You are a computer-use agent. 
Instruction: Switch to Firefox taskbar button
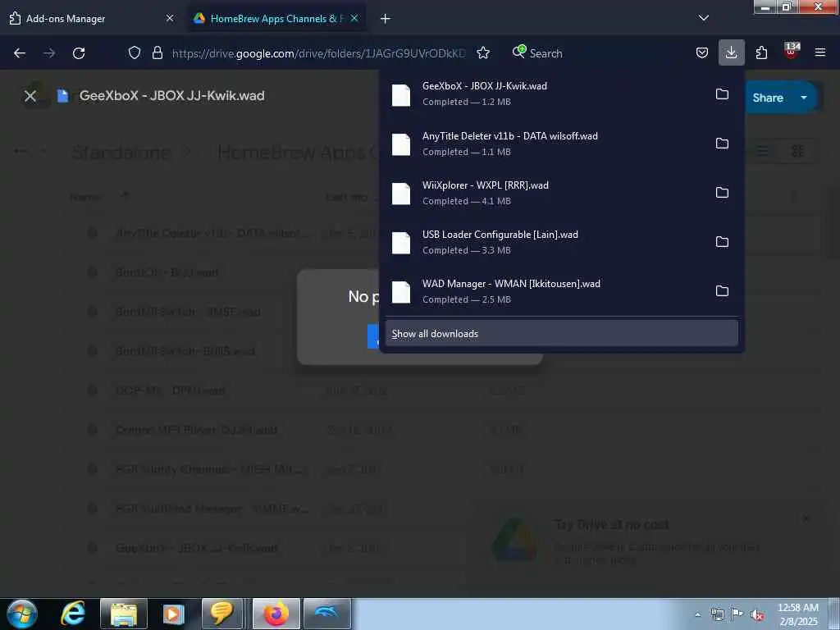click(276, 614)
